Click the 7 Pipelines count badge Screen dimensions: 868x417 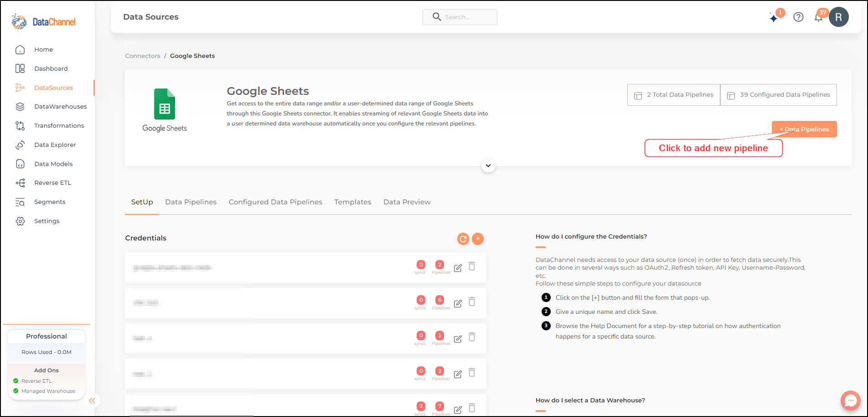(x=439, y=406)
